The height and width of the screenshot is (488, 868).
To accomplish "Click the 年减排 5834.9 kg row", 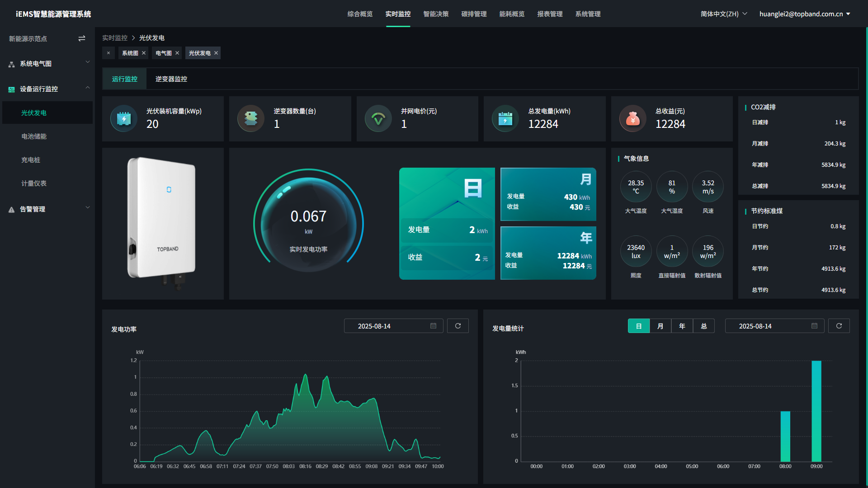I will [798, 165].
